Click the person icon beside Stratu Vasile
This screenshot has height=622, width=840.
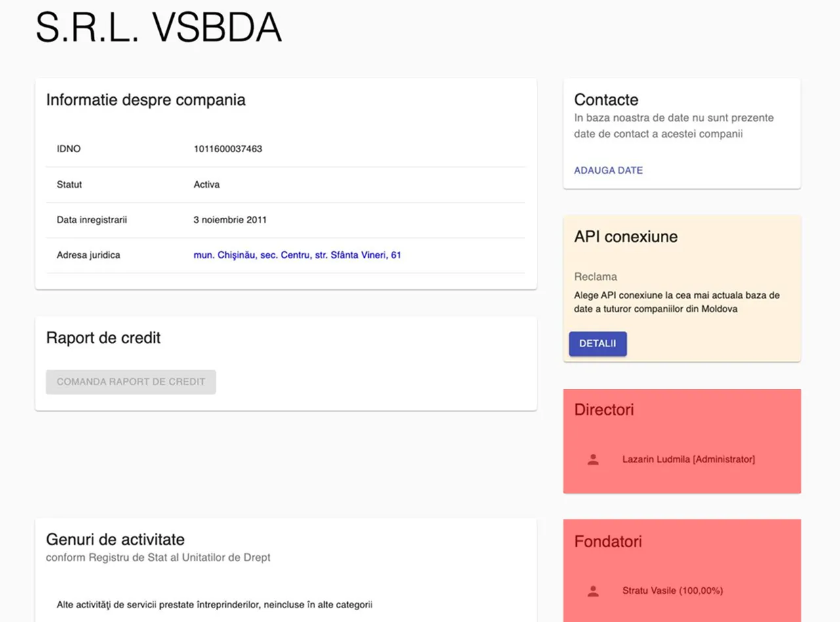pos(593,591)
